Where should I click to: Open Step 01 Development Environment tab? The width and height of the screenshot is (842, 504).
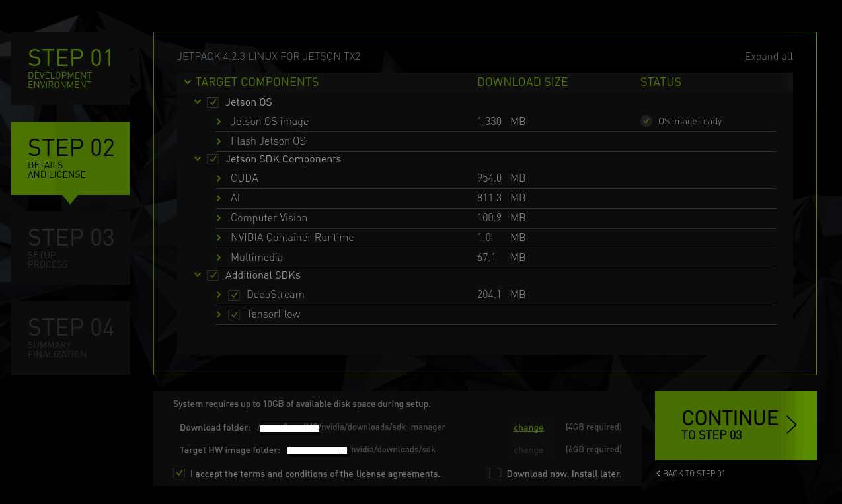tap(70, 68)
